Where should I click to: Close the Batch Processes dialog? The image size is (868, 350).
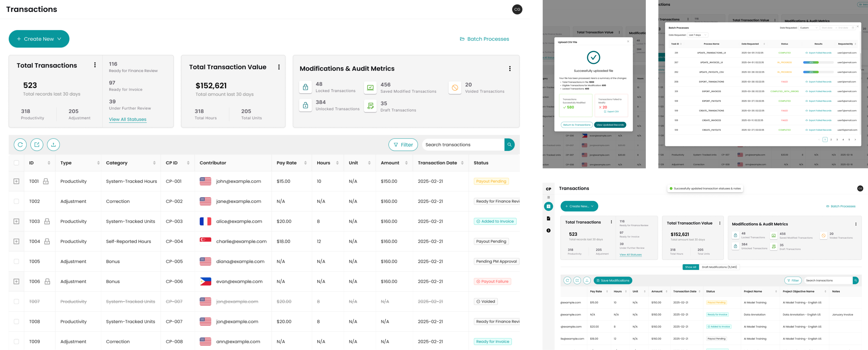pos(858,26)
